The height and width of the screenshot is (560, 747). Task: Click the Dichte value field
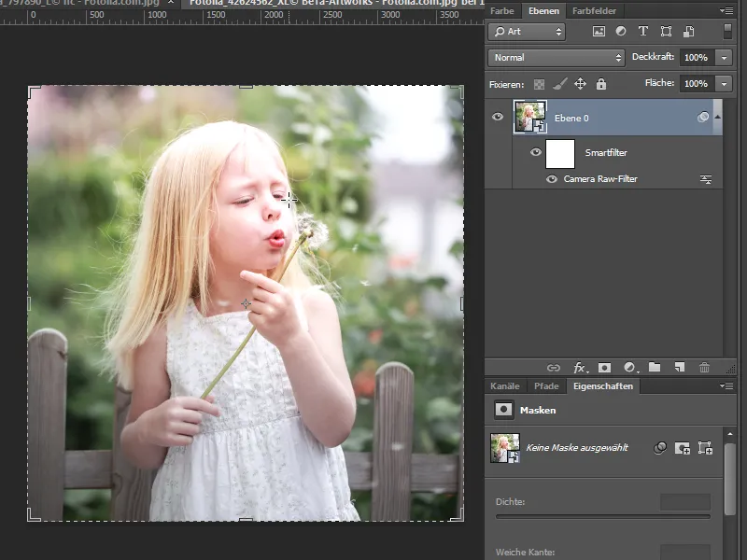click(x=685, y=502)
